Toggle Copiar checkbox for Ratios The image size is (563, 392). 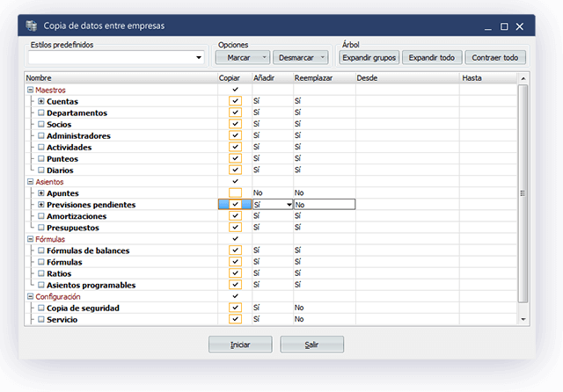pos(235,273)
